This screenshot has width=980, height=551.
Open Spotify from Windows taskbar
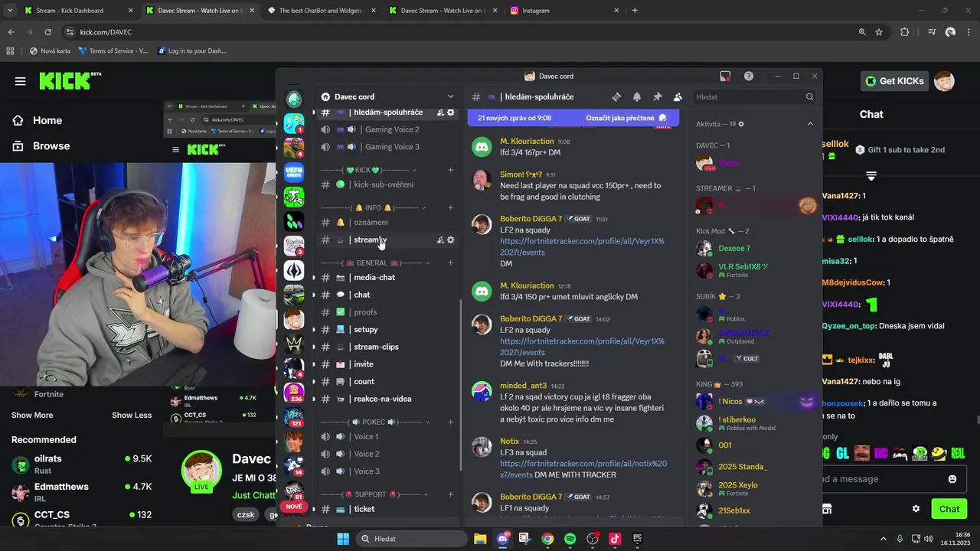[570, 539]
